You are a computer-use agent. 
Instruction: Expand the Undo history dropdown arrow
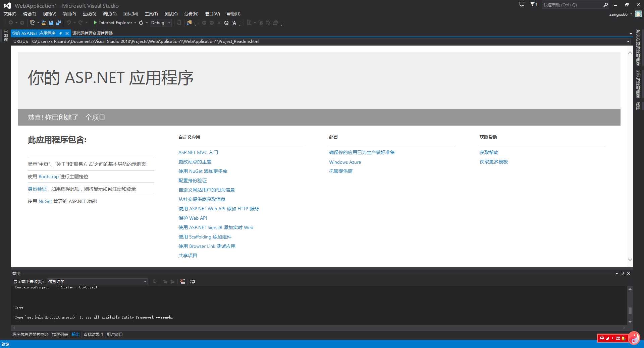point(74,23)
